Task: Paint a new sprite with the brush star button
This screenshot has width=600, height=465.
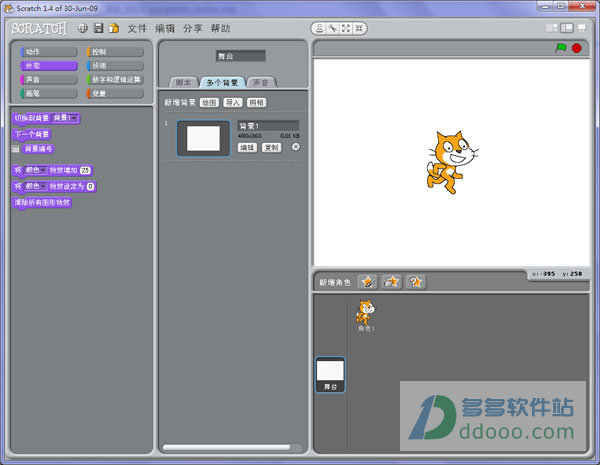Action: [367, 282]
